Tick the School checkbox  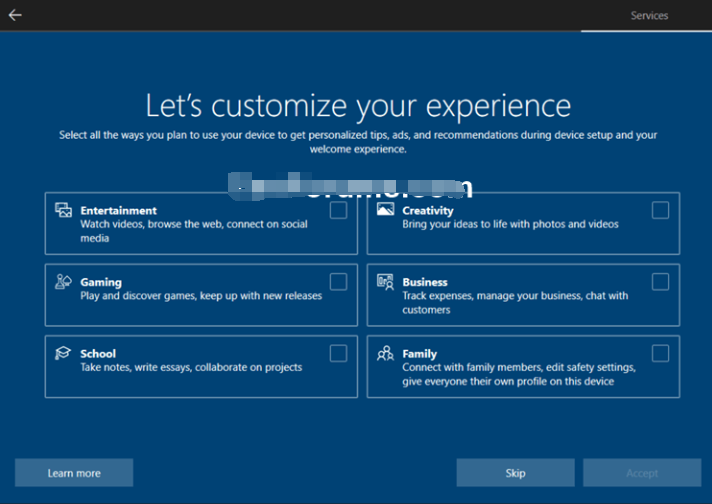[x=338, y=353]
